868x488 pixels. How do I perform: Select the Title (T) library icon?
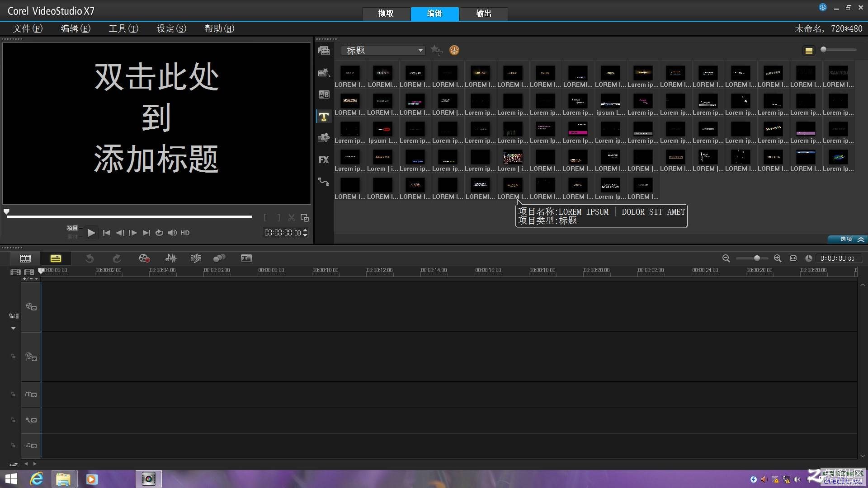[x=324, y=117]
